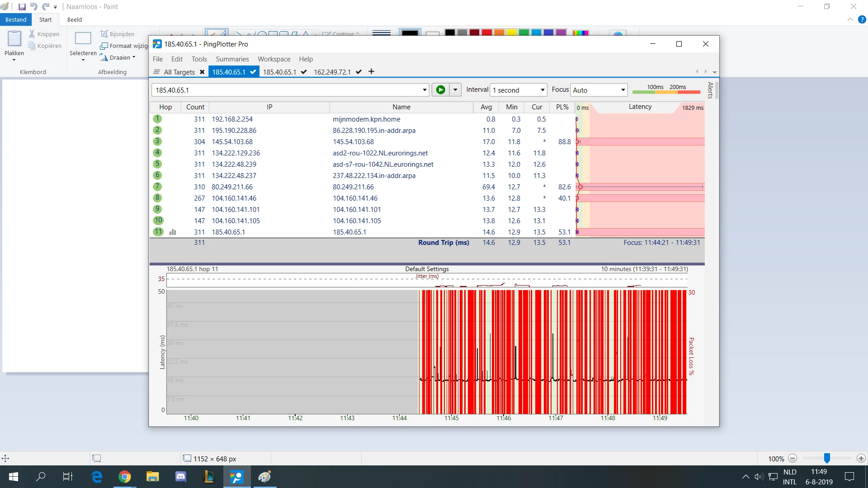
Task: Toggle the checkmark on the 162.249.72.1 tab
Action: [359, 72]
